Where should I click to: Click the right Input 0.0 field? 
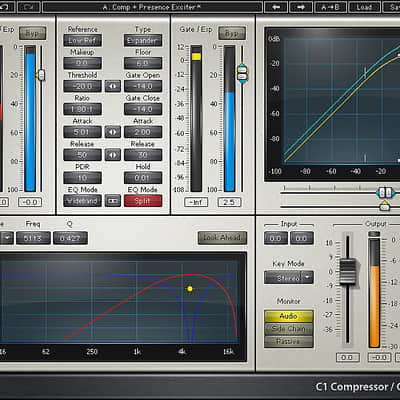pos(301,238)
